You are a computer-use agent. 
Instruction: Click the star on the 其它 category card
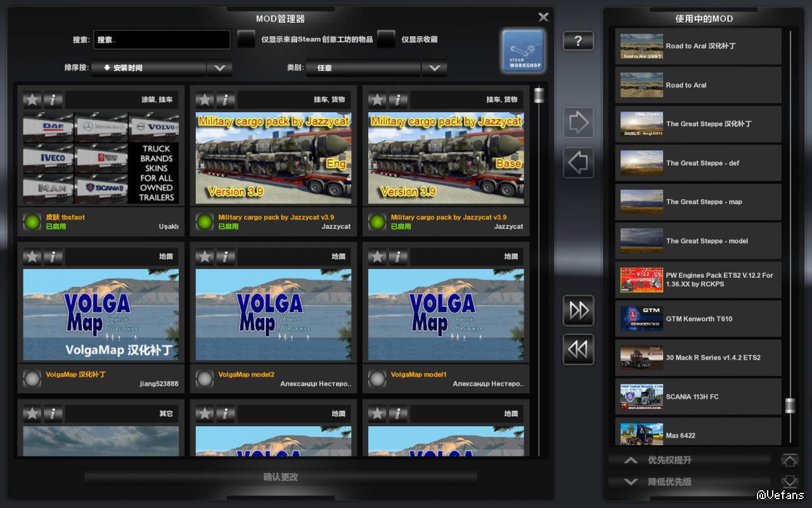pyautogui.click(x=32, y=414)
